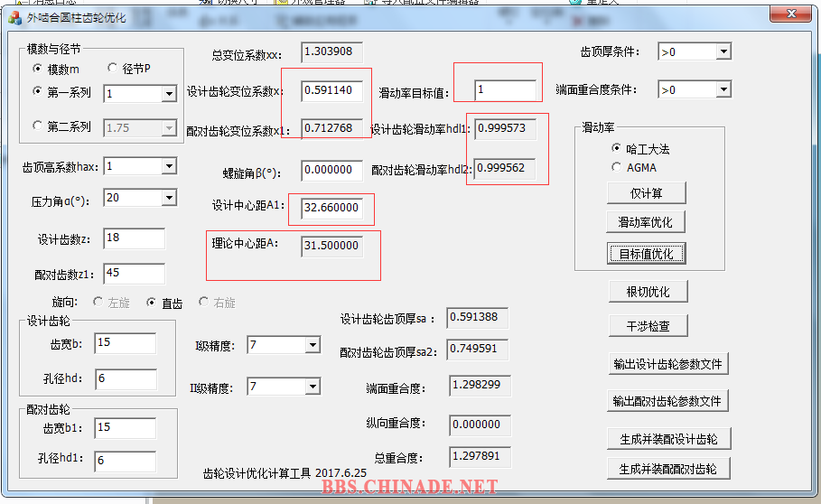Click 输出设计齿轮参数文件 button
The width and height of the screenshot is (821, 504).
click(x=667, y=364)
